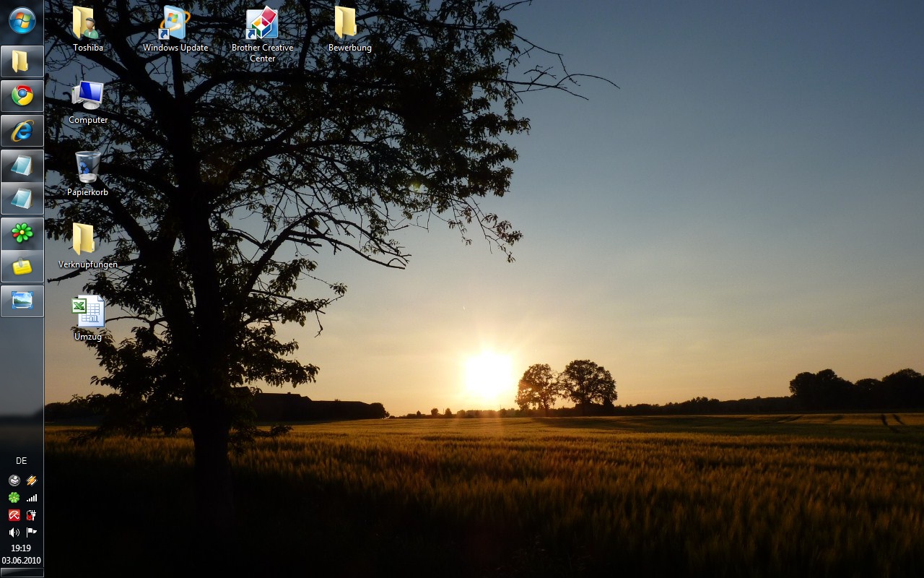Open Windows Explorer from the taskbar
This screenshot has width=924, height=578.
pos(22,61)
